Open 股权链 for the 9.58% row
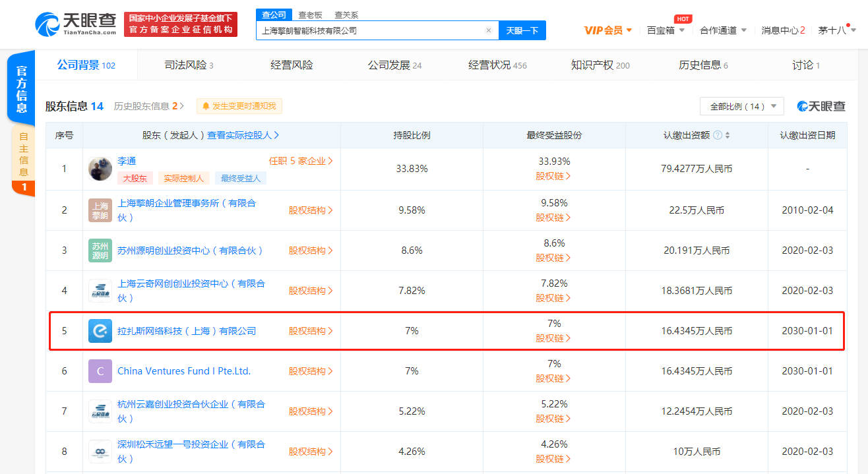The width and height of the screenshot is (868, 474). (553, 218)
